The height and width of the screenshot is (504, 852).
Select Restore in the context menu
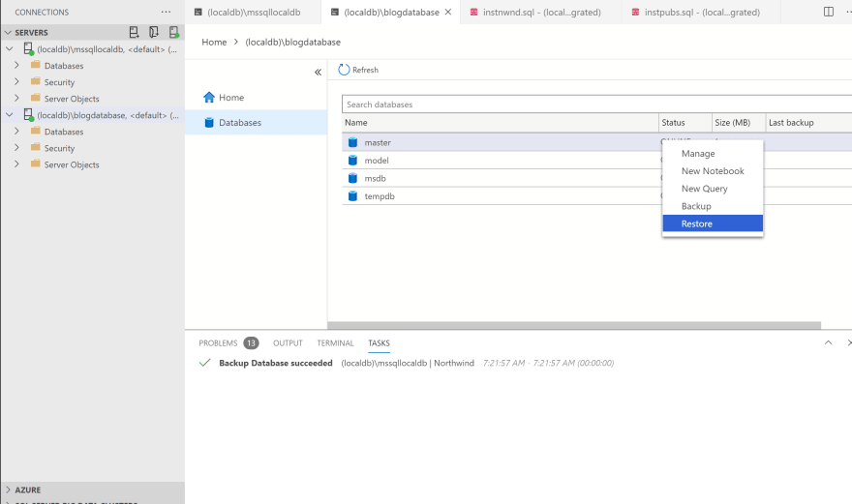click(713, 223)
